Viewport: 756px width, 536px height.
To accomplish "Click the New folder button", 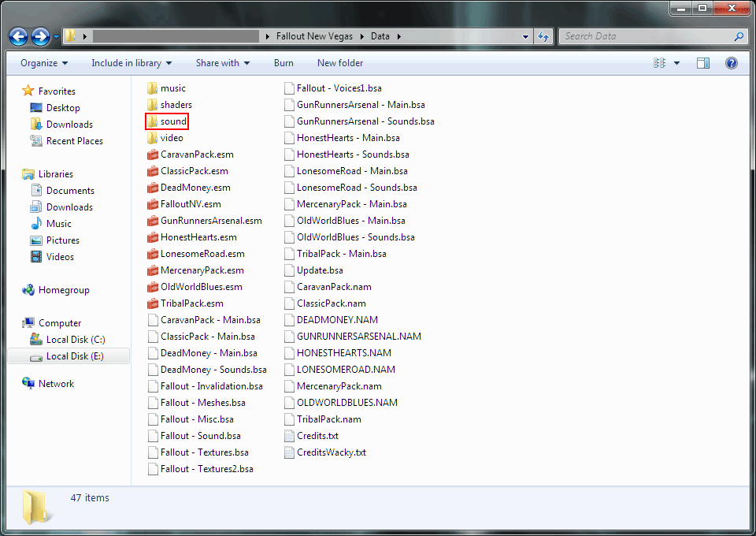I will pos(340,63).
